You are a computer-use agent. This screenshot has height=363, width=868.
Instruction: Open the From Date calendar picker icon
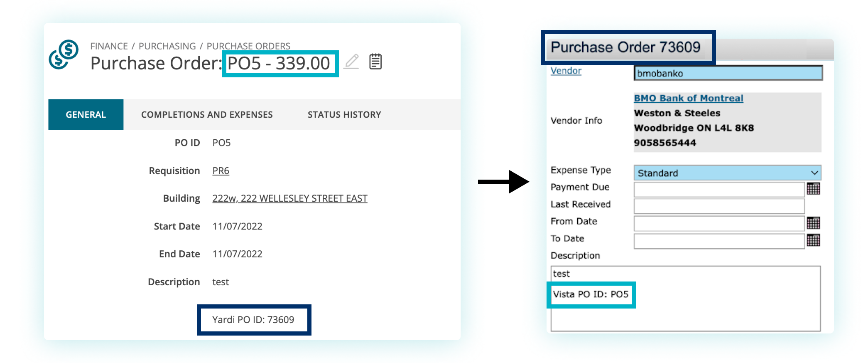tap(813, 223)
